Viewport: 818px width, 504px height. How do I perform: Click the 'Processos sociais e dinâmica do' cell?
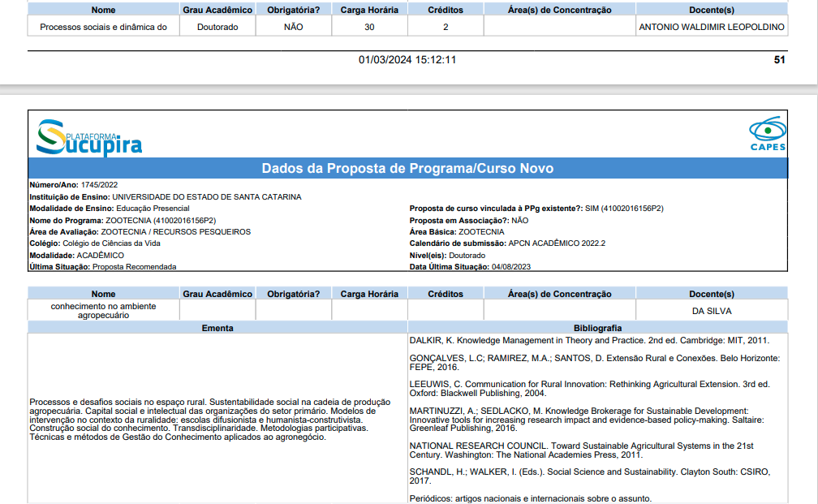(x=103, y=27)
